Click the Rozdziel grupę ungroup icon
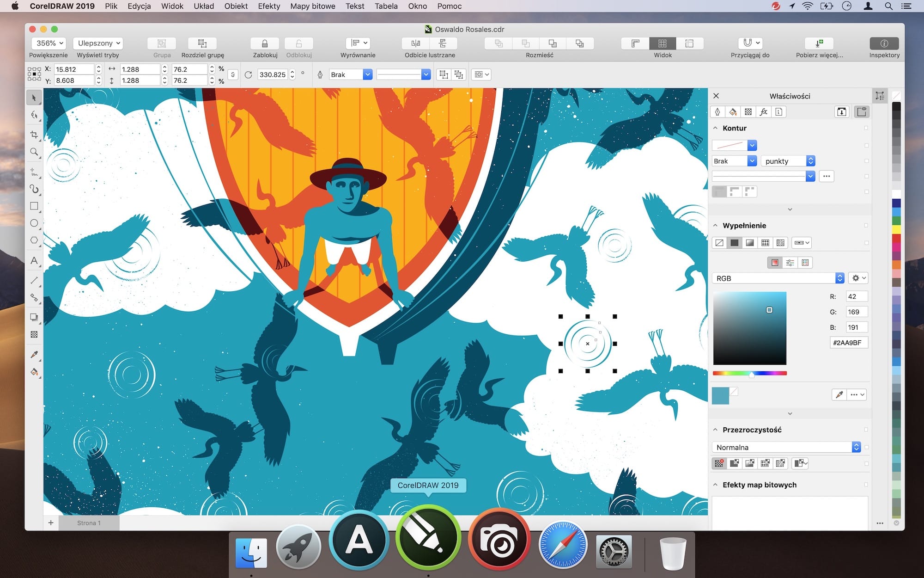 pyautogui.click(x=202, y=43)
